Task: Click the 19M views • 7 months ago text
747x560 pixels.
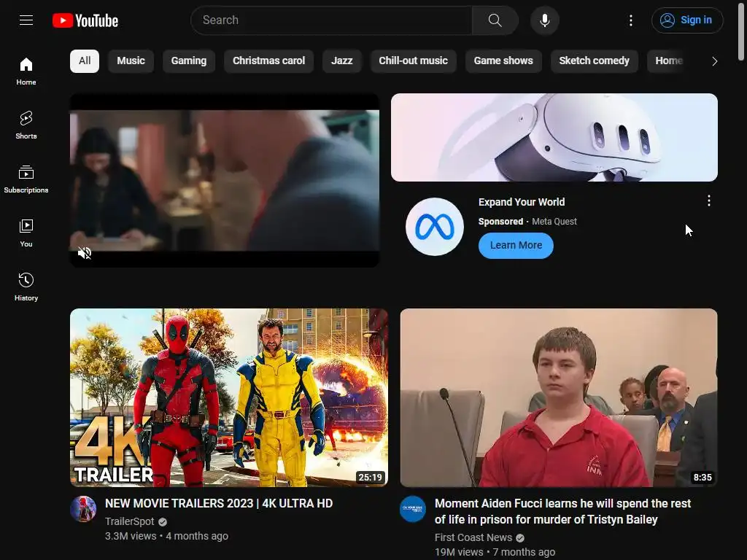Action: tap(495, 553)
